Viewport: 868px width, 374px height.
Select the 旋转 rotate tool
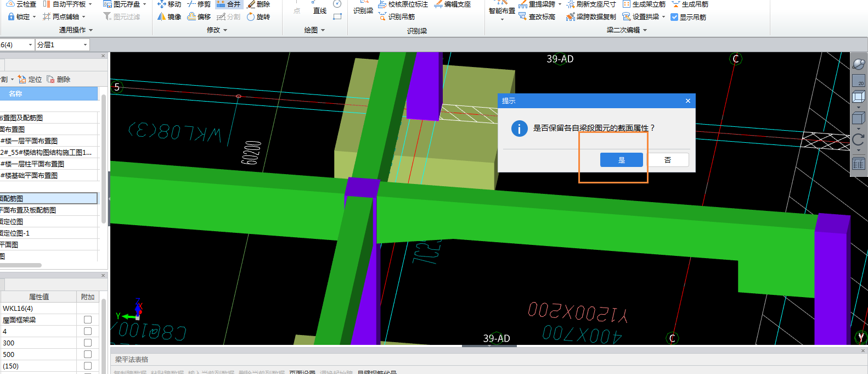(x=258, y=16)
